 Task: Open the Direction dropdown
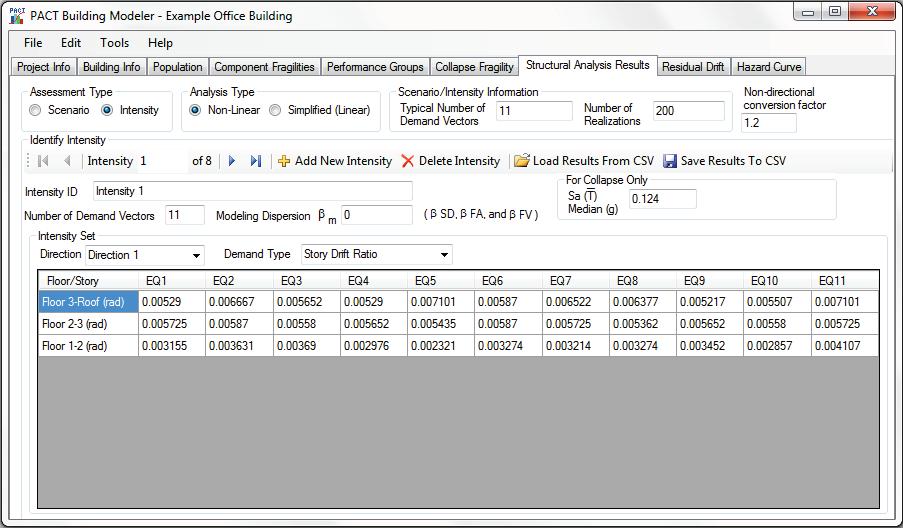point(196,255)
